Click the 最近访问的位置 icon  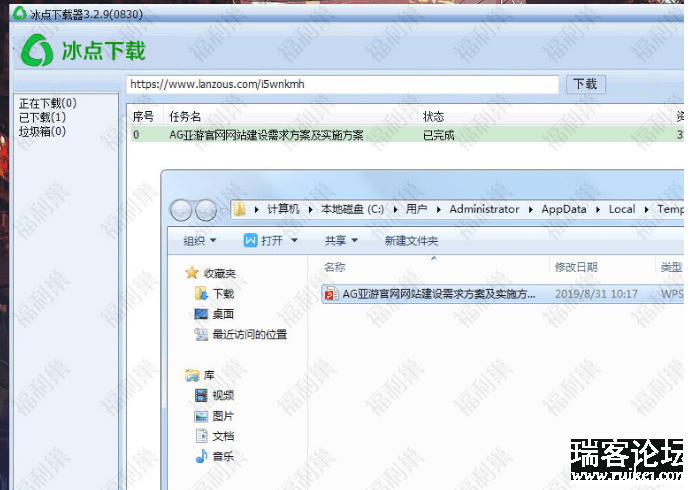pos(201,334)
